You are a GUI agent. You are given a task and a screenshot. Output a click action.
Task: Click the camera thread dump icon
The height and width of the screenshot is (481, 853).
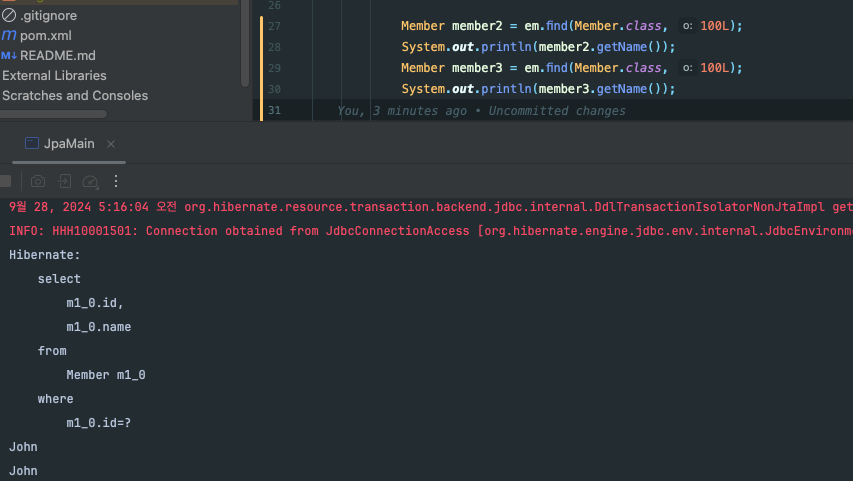(38, 181)
